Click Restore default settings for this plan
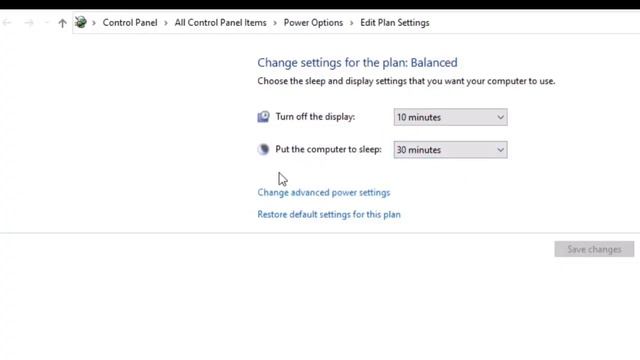This screenshot has height=360, width=640. point(329,214)
